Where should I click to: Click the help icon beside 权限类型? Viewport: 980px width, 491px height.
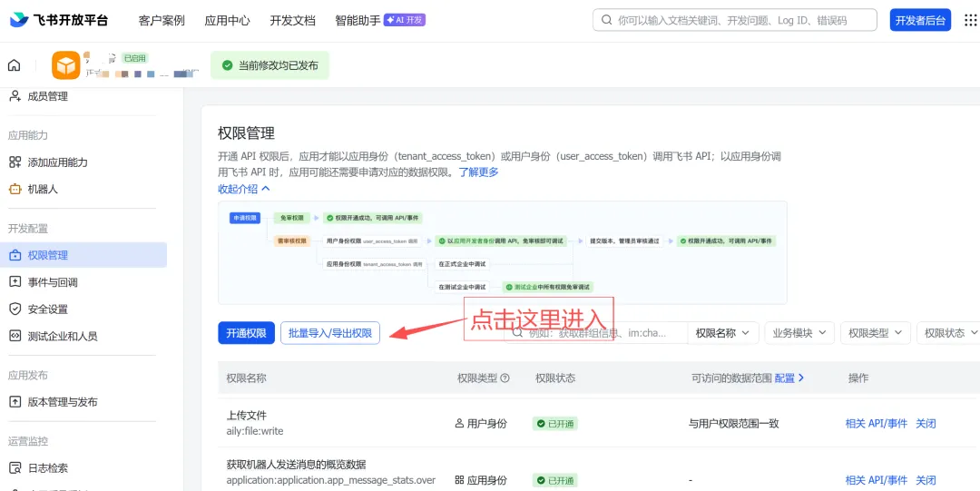(505, 378)
